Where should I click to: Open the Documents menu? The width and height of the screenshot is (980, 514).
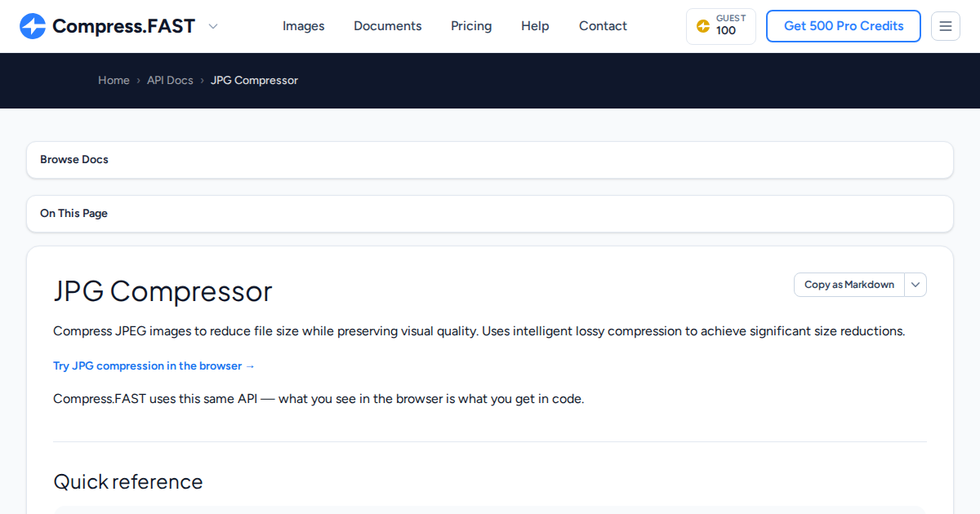coord(388,26)
